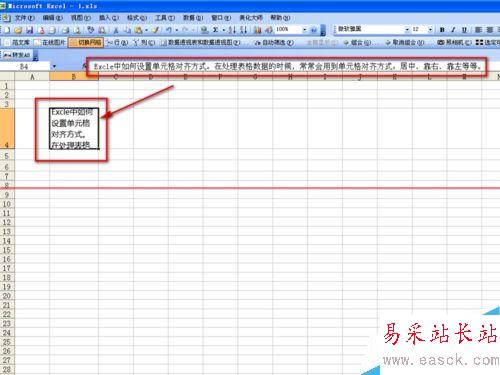Open the font name dropdown
This screenshot has height=375, width=500.
click(407, 30)
